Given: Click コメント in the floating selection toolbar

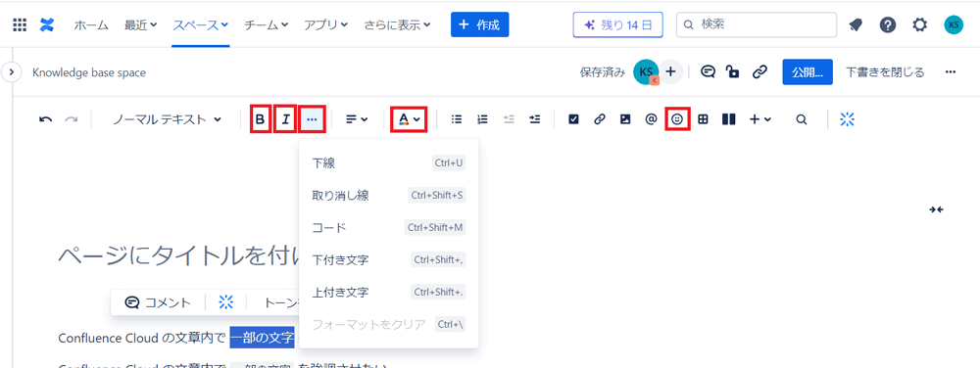Looking at the screenshot, I should (x=158, y=302).
